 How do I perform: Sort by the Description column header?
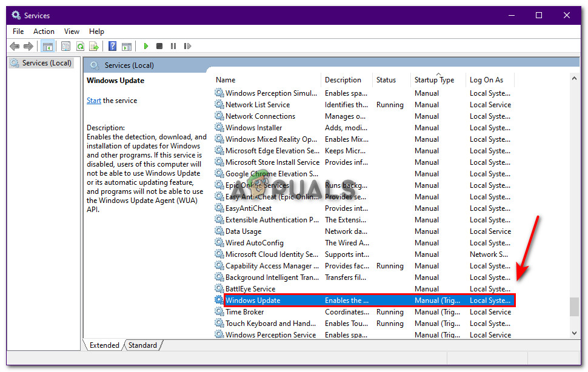pyautogui.click(x=342, y=80)
